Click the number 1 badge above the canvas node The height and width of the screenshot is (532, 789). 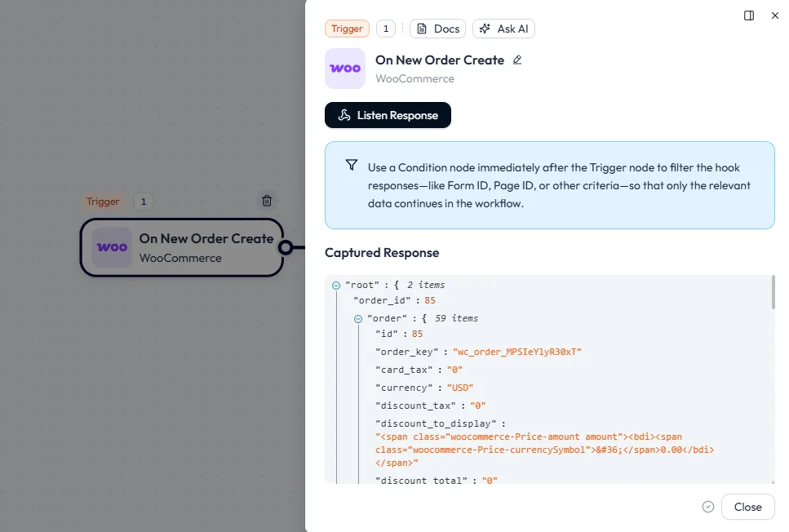[144, 202]
